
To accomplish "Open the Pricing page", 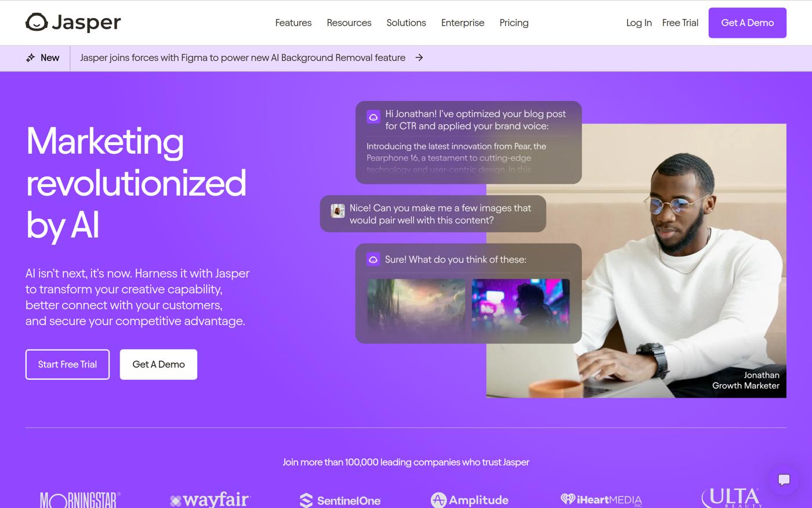I will coord(514,23).
